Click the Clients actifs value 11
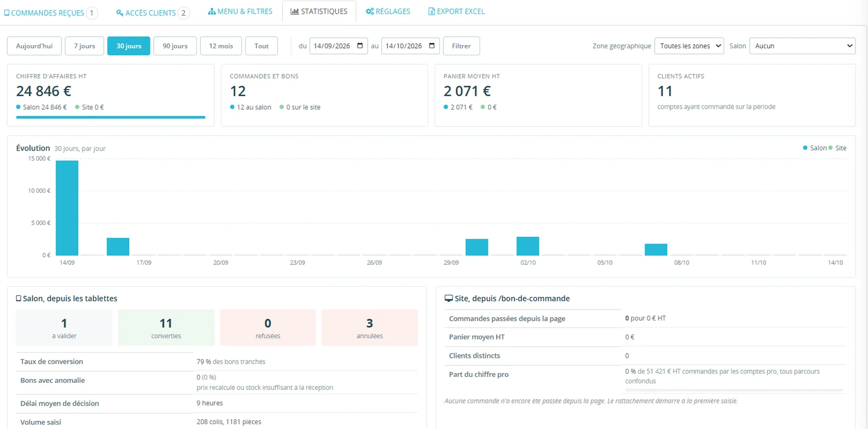Image resolution: width=868 pixels, height=429 pixels. pyautogui.click(x=665, y=91)
